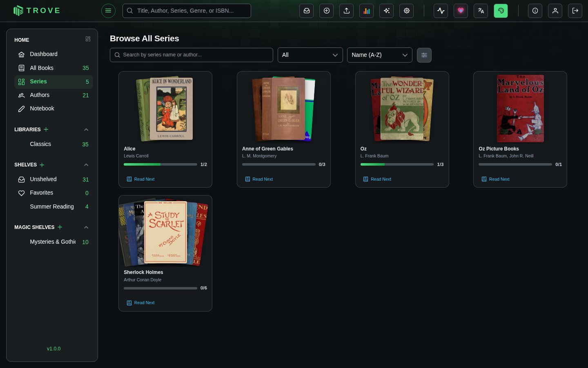
Task: Open Notebook in sidebar
Action: pos(53,108)
